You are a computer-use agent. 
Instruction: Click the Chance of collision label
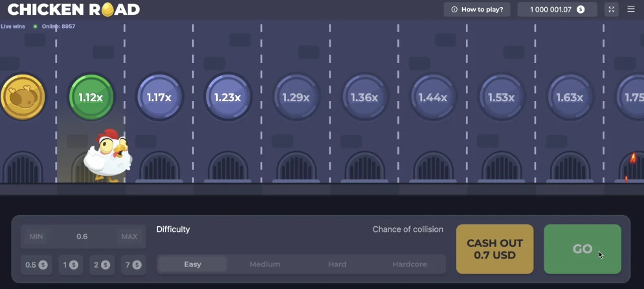pyautogui.click(x=408, y=229)
